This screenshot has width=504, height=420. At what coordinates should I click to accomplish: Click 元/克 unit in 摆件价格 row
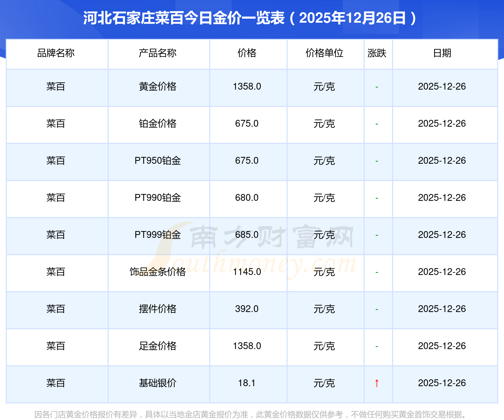click(324, 309)
